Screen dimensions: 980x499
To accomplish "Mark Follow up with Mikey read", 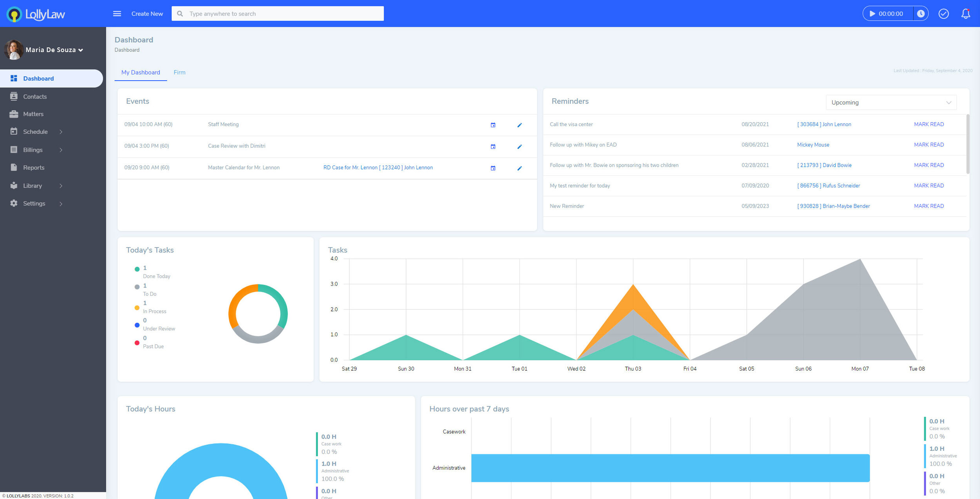I will [x=929, y=145].
